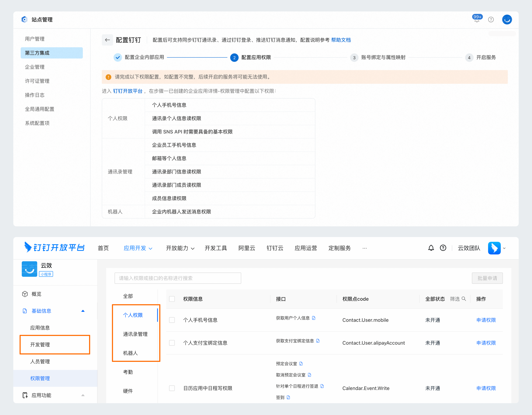Screen dimensions: 532x415
Task: Go to 首页 in 钉钉开放平台 nav
Action: (103, 248)
